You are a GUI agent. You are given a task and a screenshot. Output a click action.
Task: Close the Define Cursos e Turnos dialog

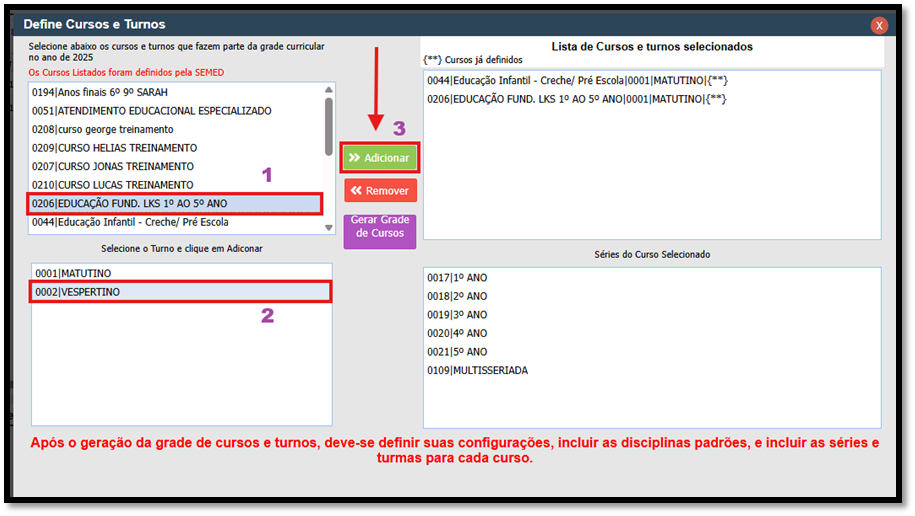point(879,25)
